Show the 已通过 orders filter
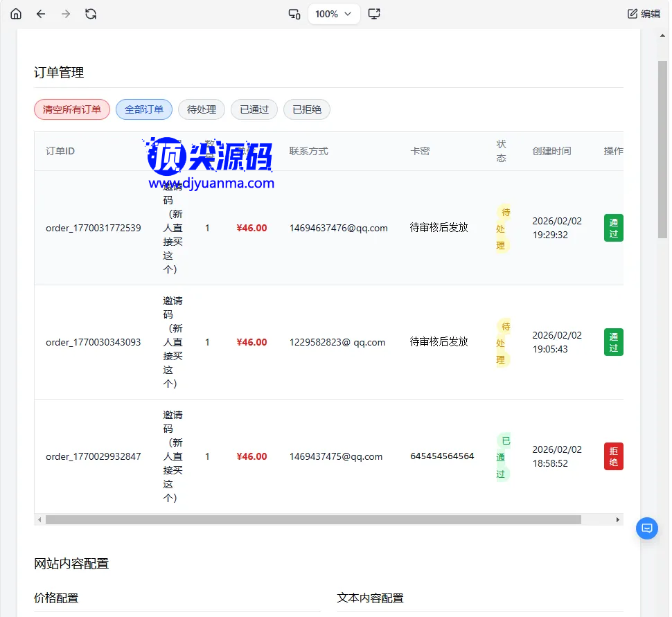The height and width of the screenshot is (617, 672). click(x=254, y=109)
